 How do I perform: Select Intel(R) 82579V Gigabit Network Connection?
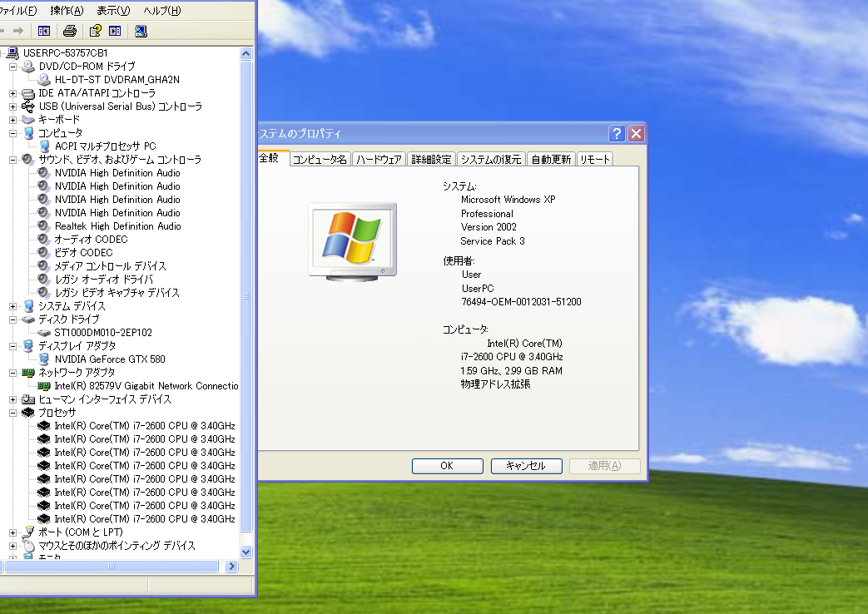(146, 386)
